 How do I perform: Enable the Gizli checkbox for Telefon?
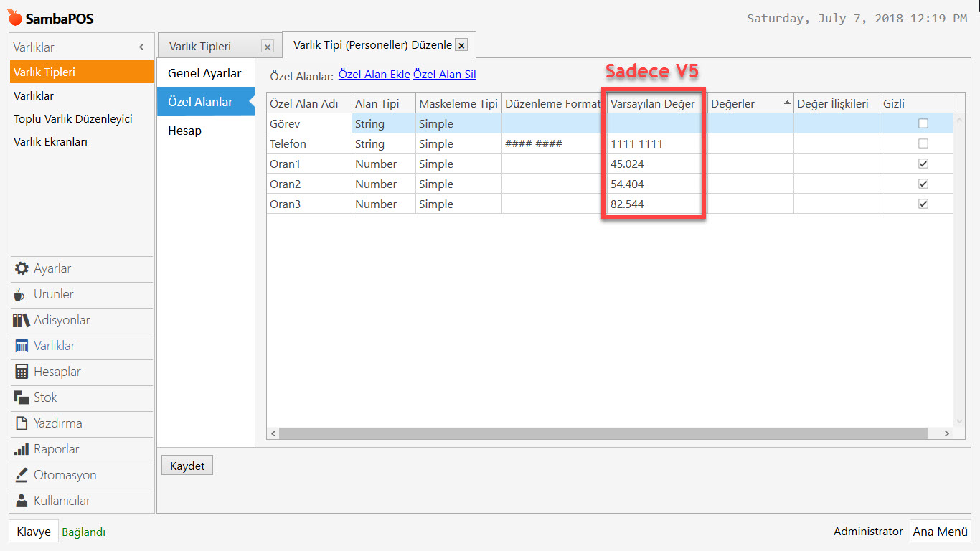(923, 143)
